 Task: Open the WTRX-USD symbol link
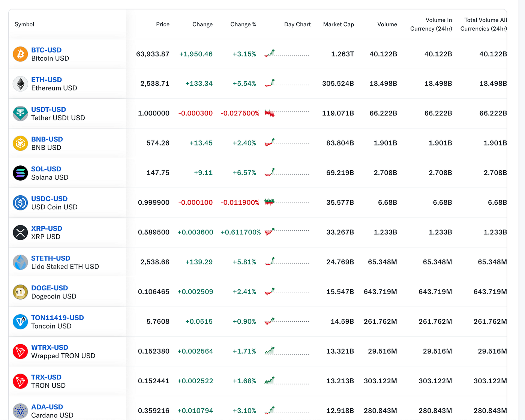[49, 347]
